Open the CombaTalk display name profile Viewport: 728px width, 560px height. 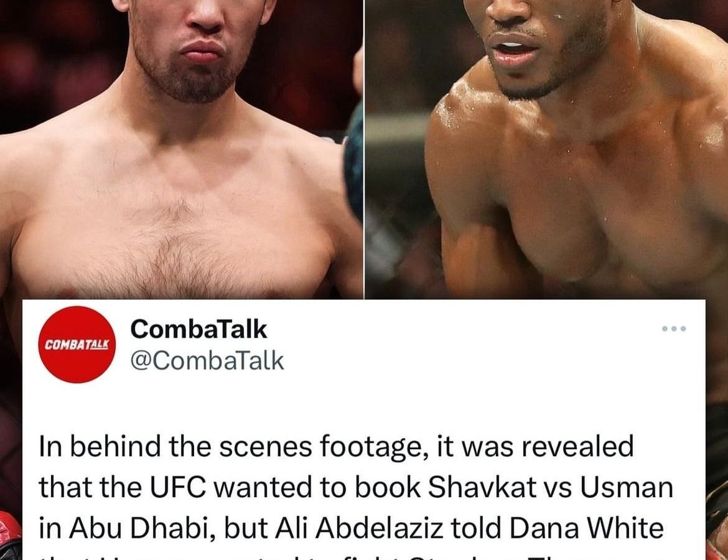coord(198,329)
